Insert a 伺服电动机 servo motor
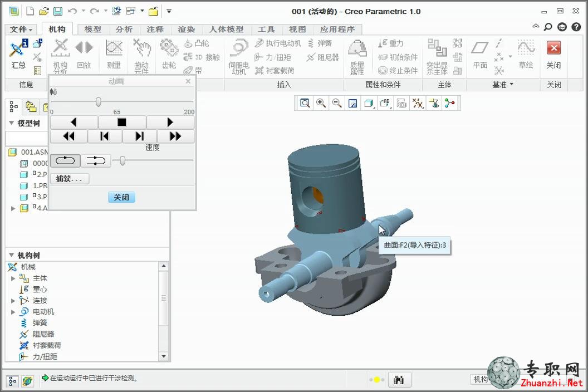 (239, 56)
